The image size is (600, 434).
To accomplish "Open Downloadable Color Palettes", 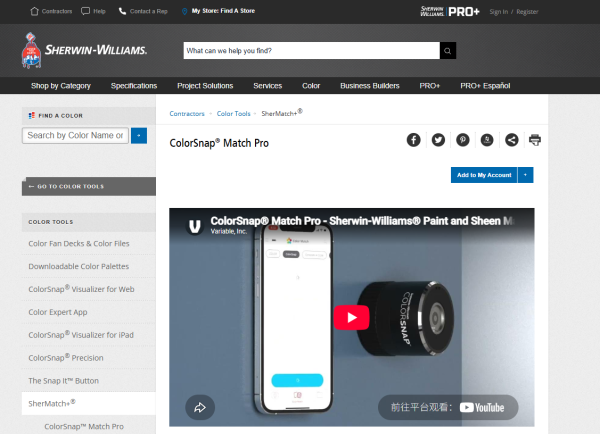I will [78, 266].
